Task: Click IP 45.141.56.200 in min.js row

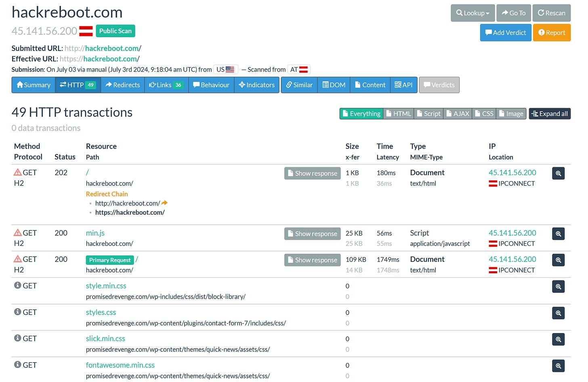Action: [512, 233]
